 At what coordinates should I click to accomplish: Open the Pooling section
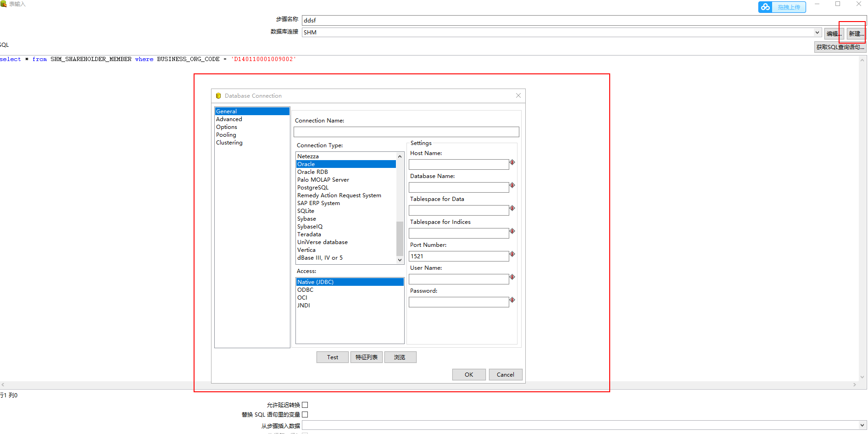pyautogui.click(x=252, y=135)
